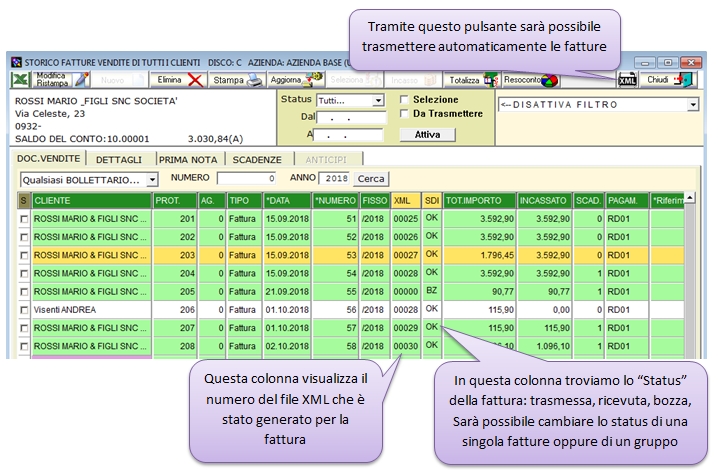Click the A end-date input field
Image resolution: width=718 pixels, height=470 pixels.
tap(348, 135)
